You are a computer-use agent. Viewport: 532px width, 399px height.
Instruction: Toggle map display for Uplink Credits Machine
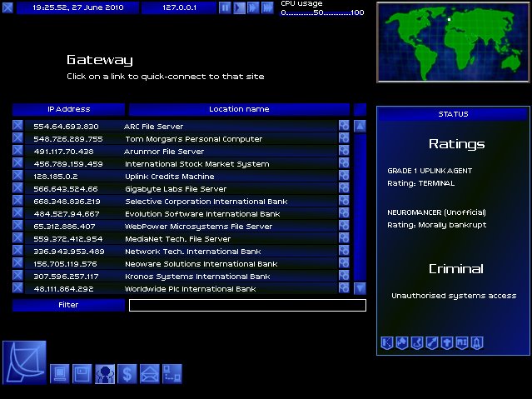(x=344, y=176)
